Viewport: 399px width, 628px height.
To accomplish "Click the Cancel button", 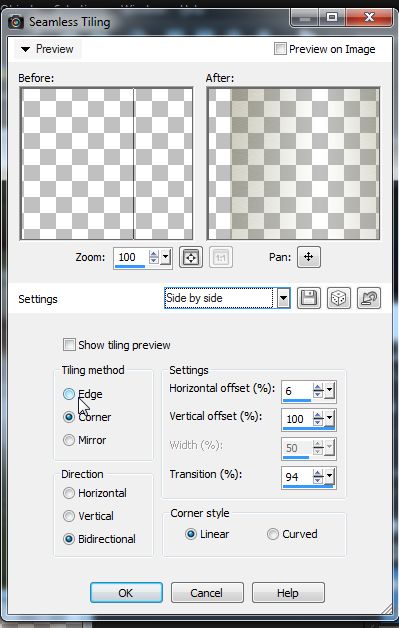I will tap(207, 593).
